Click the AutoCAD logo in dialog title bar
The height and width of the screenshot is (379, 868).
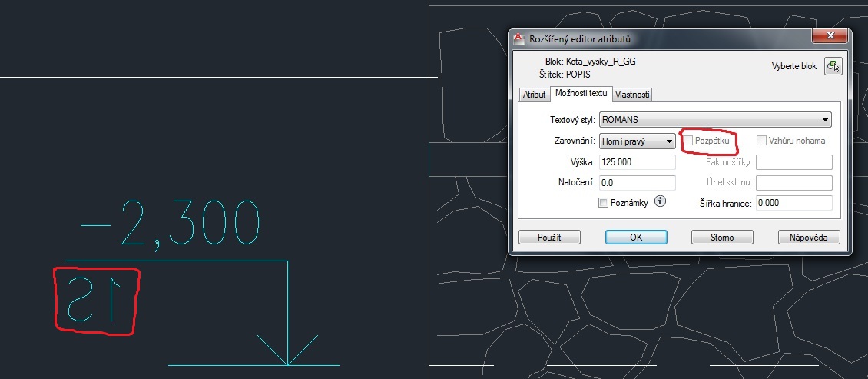click(x=519, y=38)
